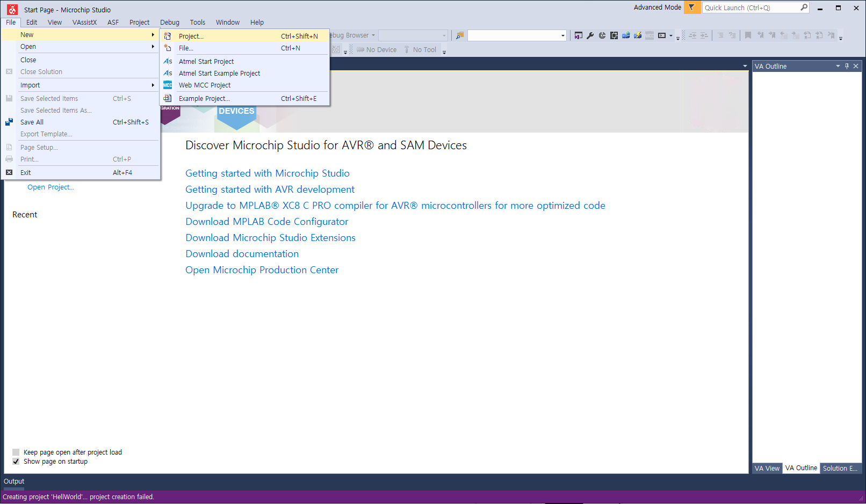Viewport: 866px width, 504px height.
Task: Toggle Keep page open after project load
Action: [16, 452]
